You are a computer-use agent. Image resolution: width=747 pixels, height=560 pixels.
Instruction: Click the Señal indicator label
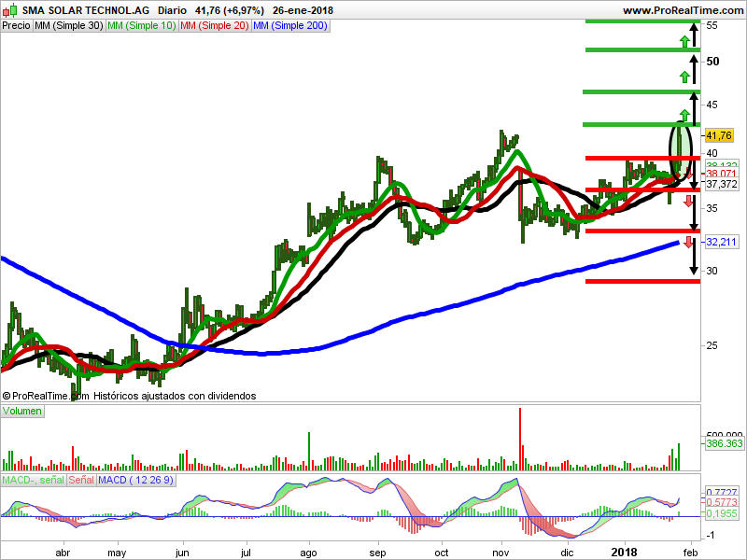click(x=81, y=480)
